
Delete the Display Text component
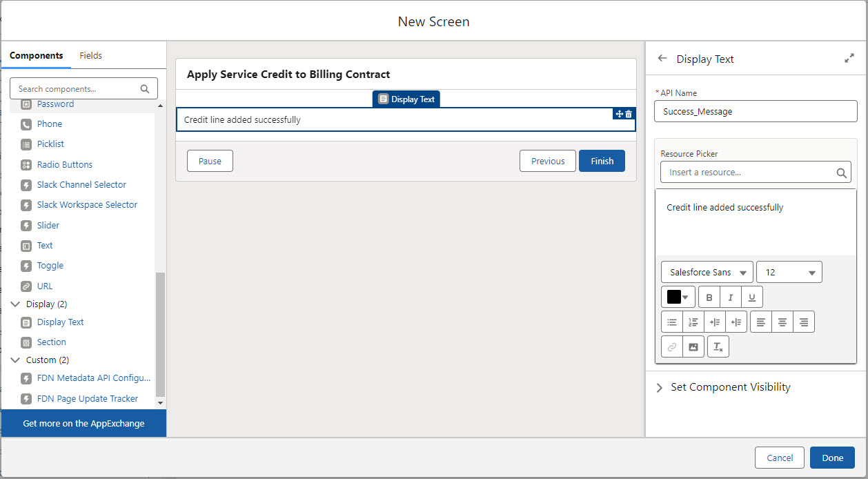(x=629, y=114)
